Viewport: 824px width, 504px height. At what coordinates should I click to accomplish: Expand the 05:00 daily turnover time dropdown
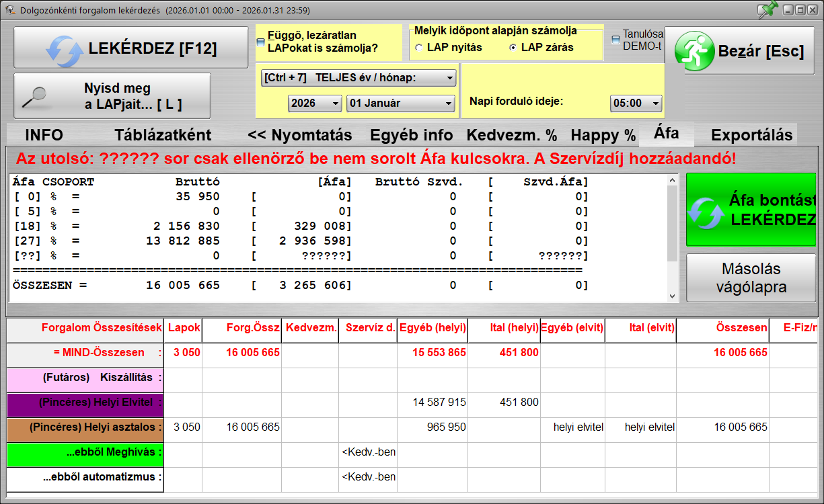[x=636, y=103]
